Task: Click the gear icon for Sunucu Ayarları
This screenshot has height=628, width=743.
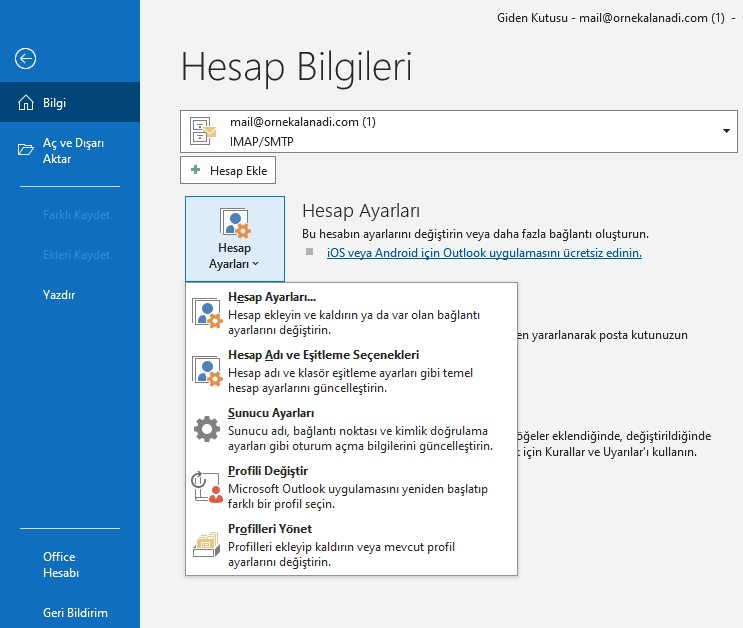Action: (207, 429)
